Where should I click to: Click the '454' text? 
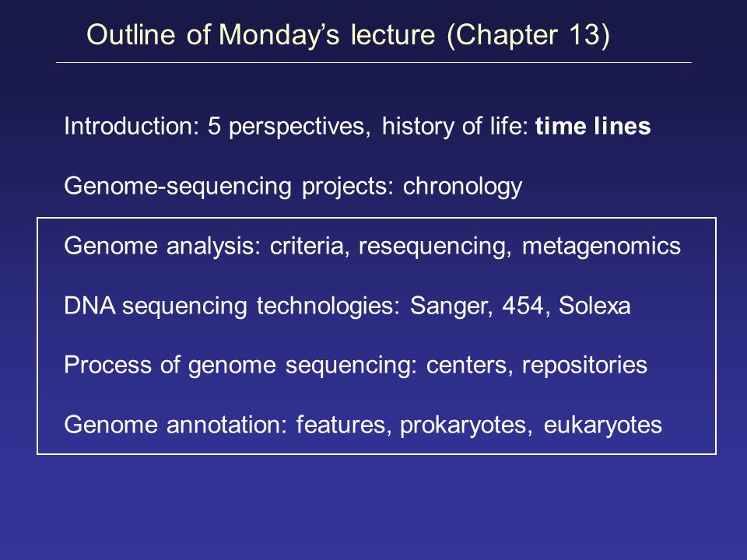click(523, 306)
